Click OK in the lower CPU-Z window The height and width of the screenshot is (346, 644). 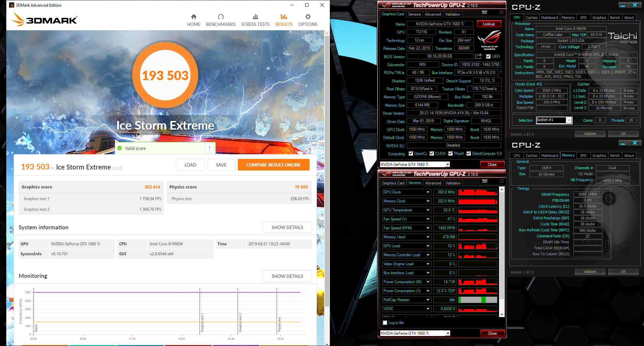(623, 272)
